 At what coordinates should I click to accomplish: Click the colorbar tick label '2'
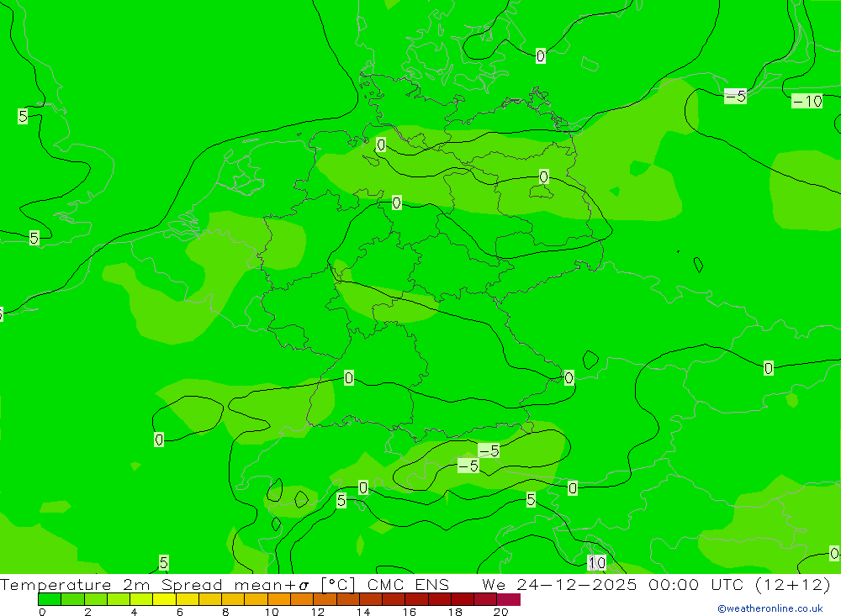click(88, 612)
